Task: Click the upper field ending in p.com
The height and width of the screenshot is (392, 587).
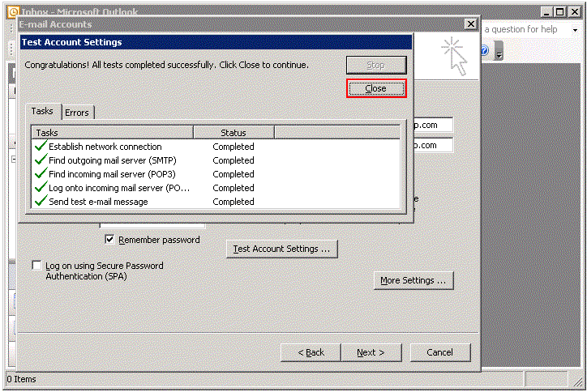Action: tap(434, 125)
